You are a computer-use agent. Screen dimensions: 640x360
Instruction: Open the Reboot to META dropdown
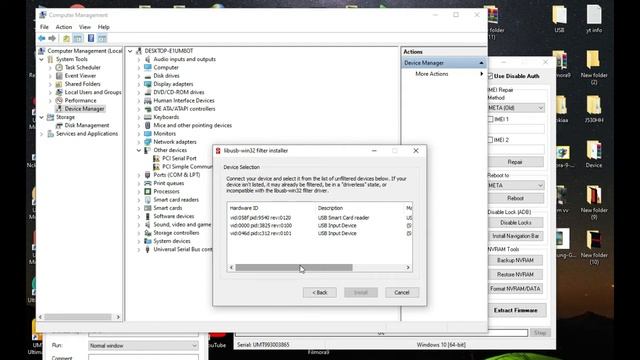(516, 185)
